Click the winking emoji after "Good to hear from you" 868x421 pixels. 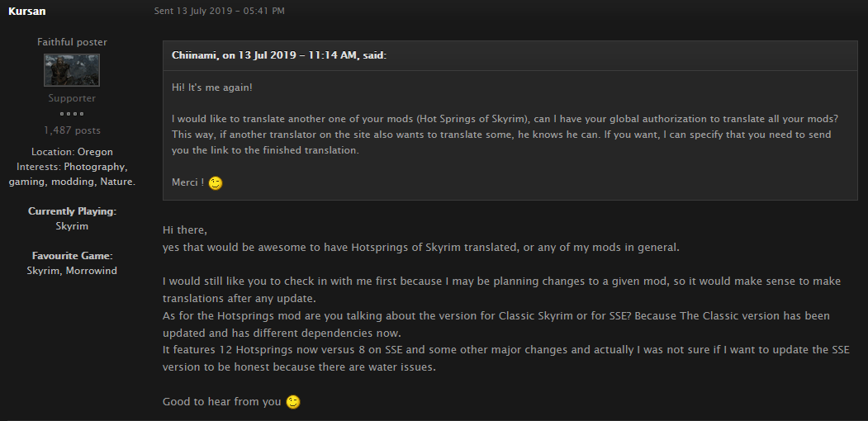click(x=293, y=402)
